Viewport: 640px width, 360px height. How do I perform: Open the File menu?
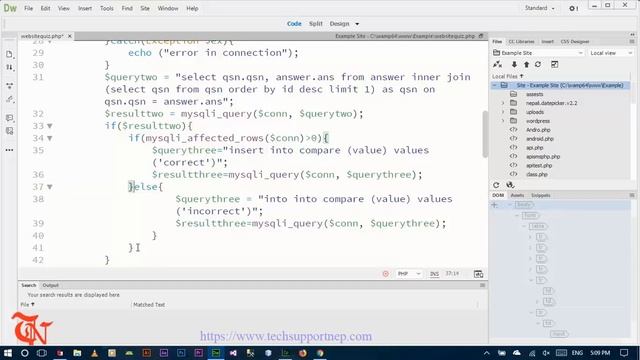29,8
